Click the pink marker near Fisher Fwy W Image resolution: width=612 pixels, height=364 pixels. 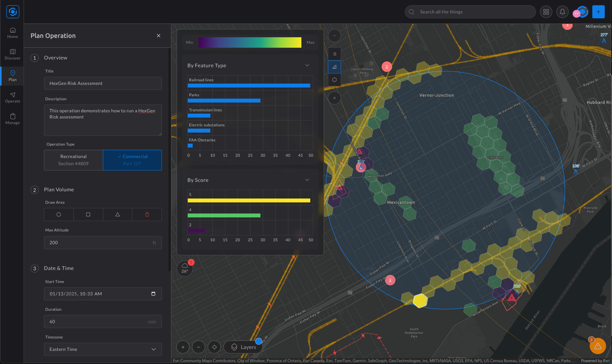(x=390, y=280)
